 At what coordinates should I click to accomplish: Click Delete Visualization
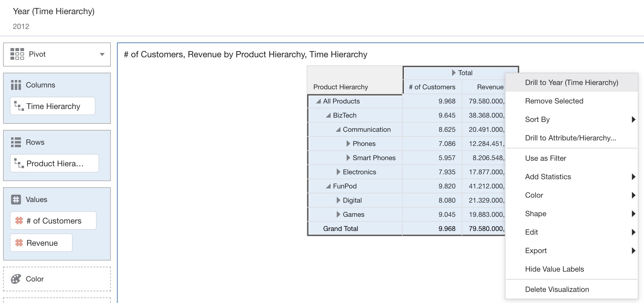(x=557, y=289)
